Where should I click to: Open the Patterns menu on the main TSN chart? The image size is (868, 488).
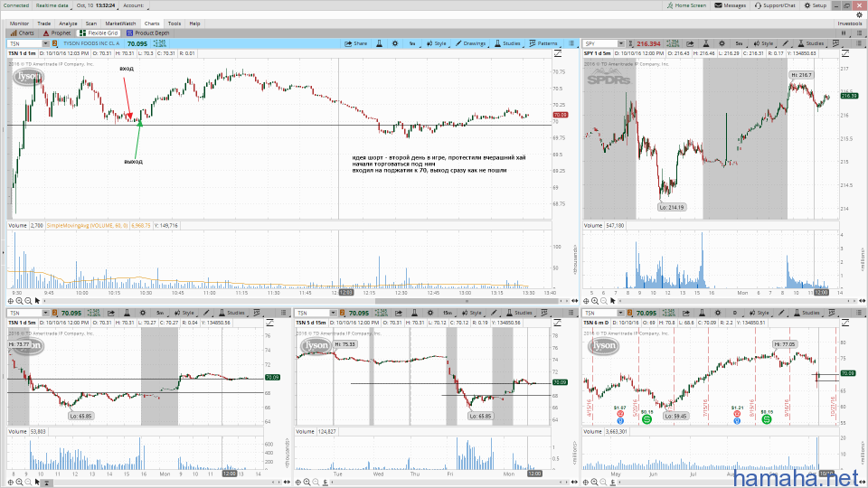543,43
